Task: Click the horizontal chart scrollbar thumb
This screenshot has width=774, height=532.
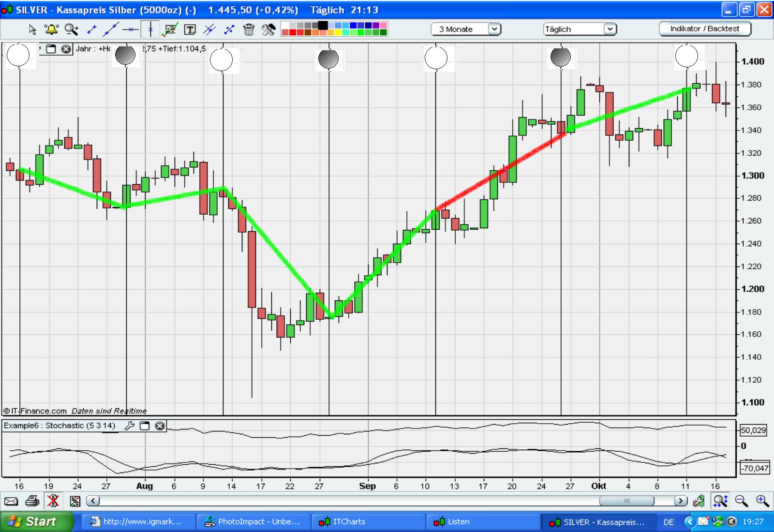Action: pyautogui.click(x=626, y=501)
